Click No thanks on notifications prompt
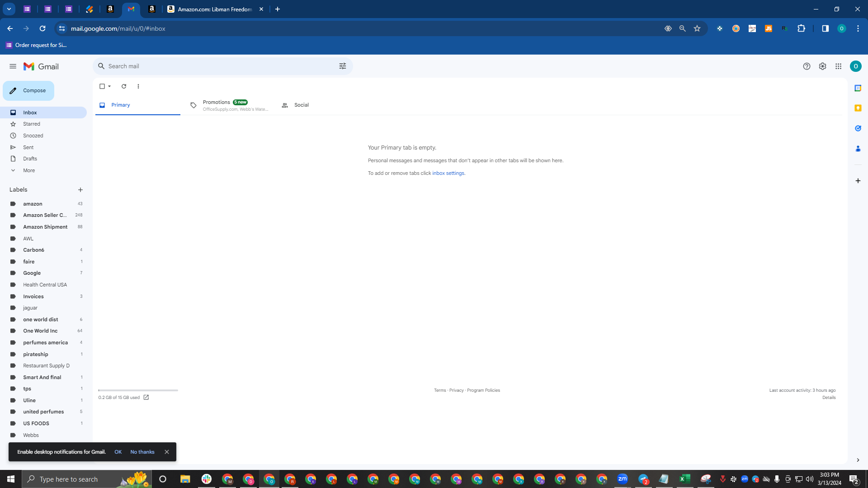Screen dimensions: 868x488 142,452
